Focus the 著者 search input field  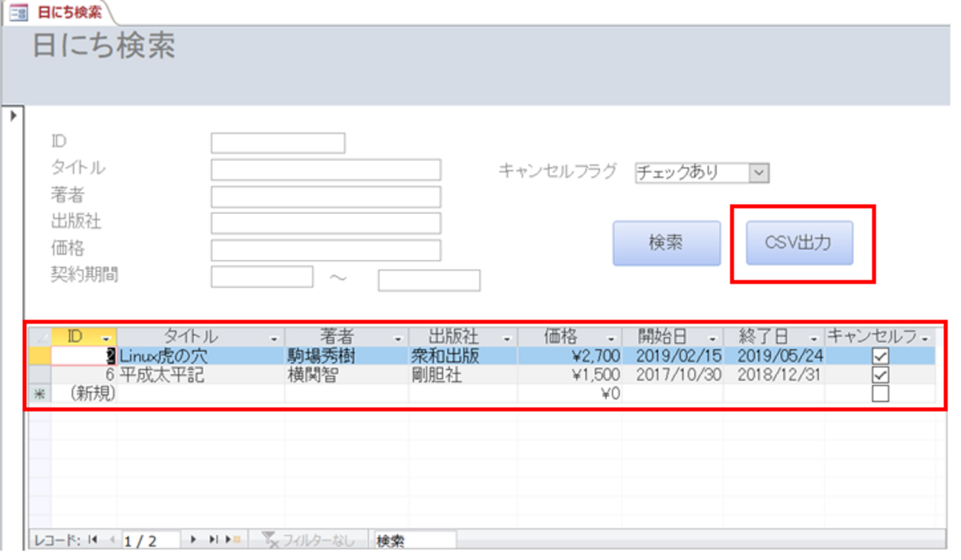(x=326, y=197)
